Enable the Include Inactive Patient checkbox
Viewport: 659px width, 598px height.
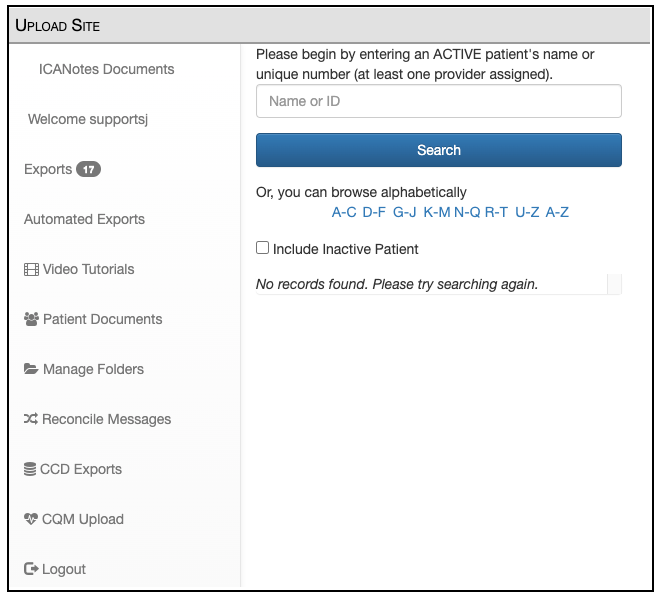(263, 248)
